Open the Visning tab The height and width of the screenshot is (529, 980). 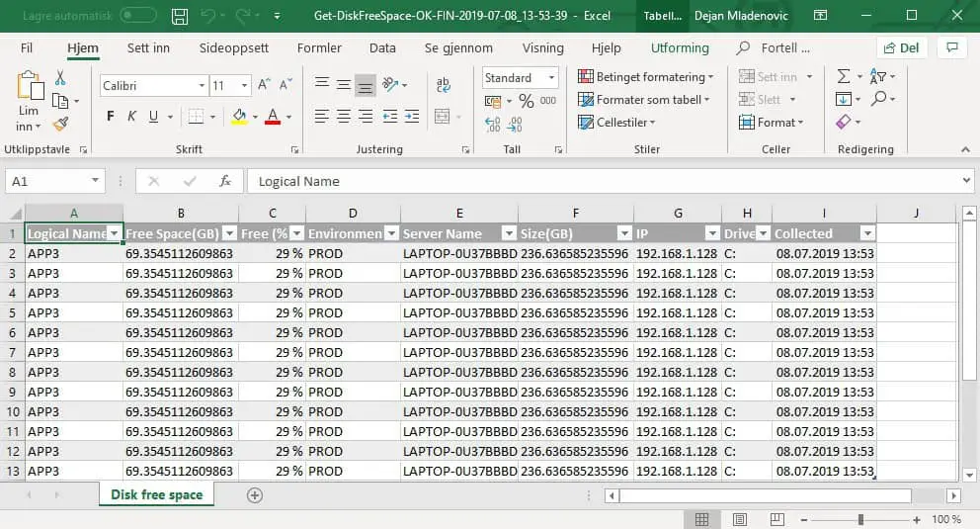[542, 48]
